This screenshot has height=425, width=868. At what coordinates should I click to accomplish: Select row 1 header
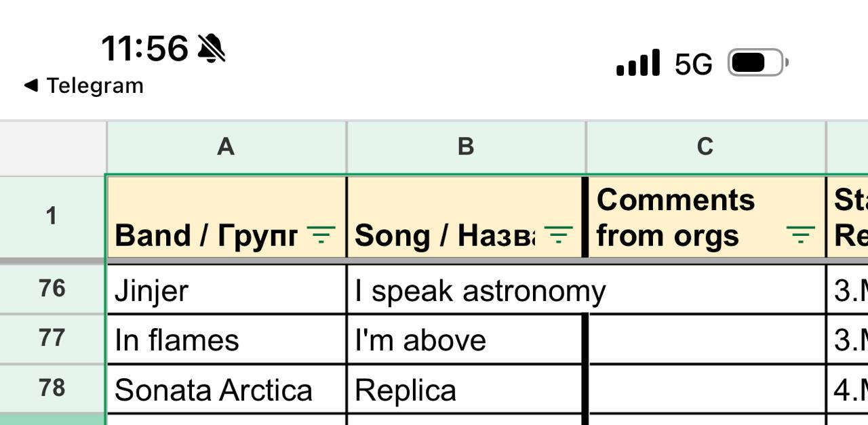pos(52,217)
